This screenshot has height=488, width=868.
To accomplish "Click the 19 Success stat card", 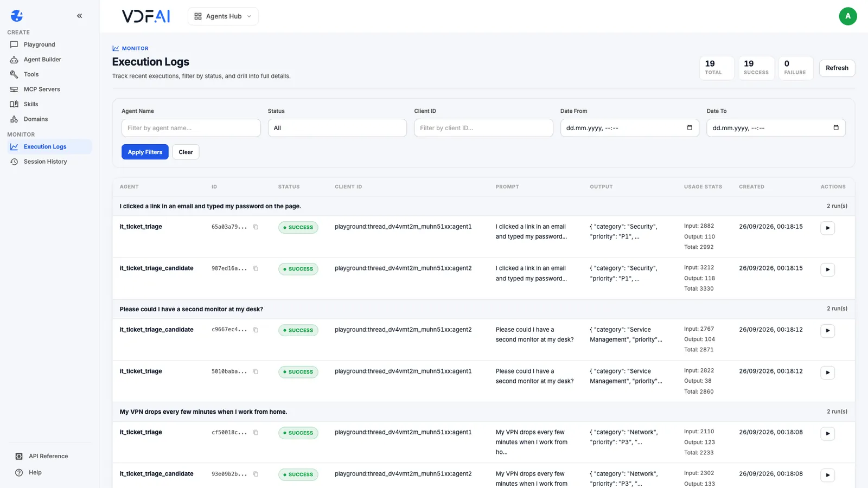I will pos(756,68).
